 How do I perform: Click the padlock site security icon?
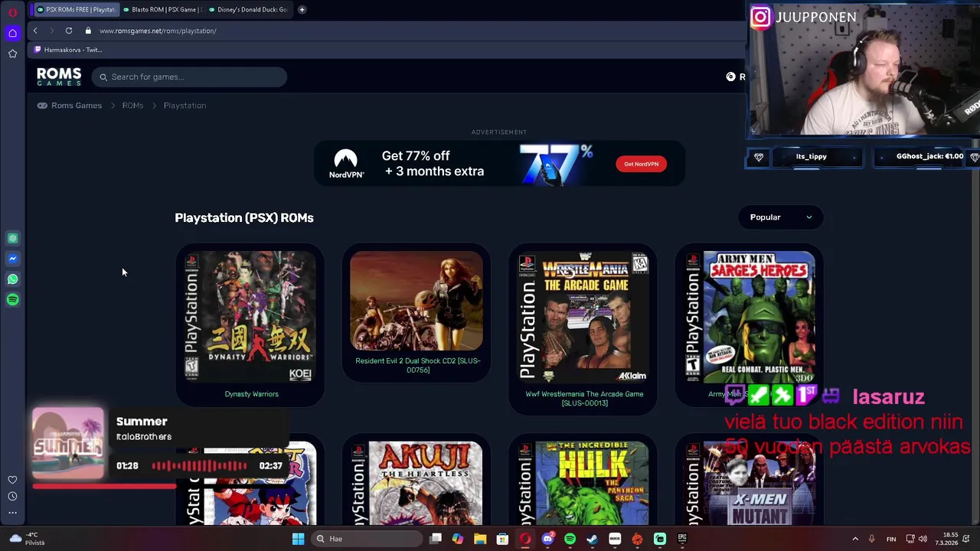tap(88, 31)
